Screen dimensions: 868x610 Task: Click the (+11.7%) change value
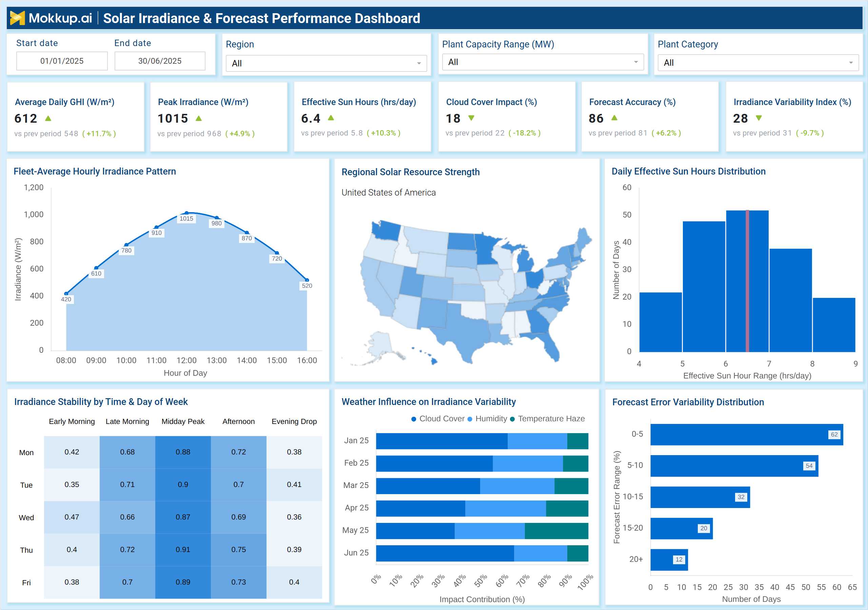pos(99,134)
